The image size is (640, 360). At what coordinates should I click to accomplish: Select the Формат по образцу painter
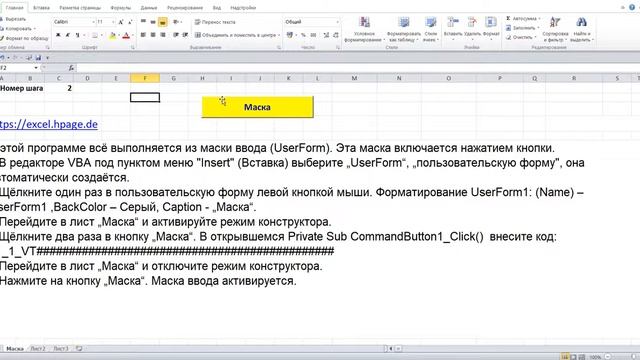pos(24,38)
